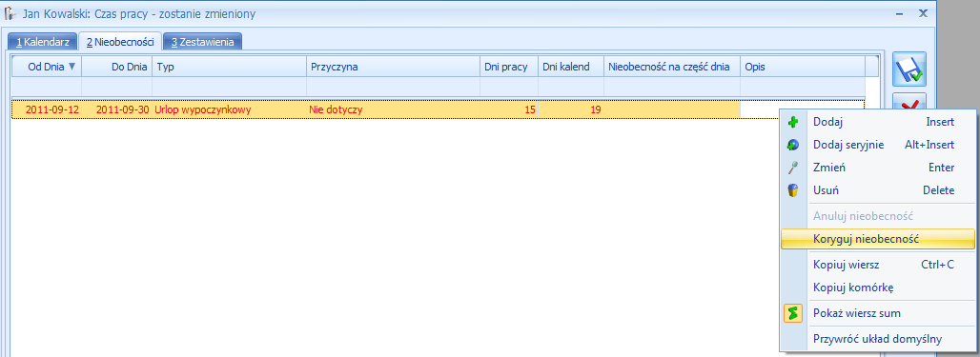Click the Dni pracy column header

tap(509, 67)
